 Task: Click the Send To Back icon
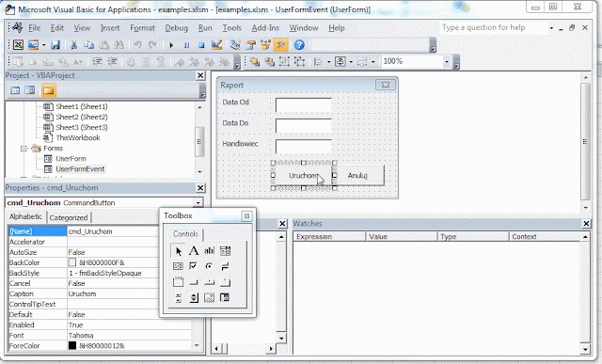[x=270, y=61]
